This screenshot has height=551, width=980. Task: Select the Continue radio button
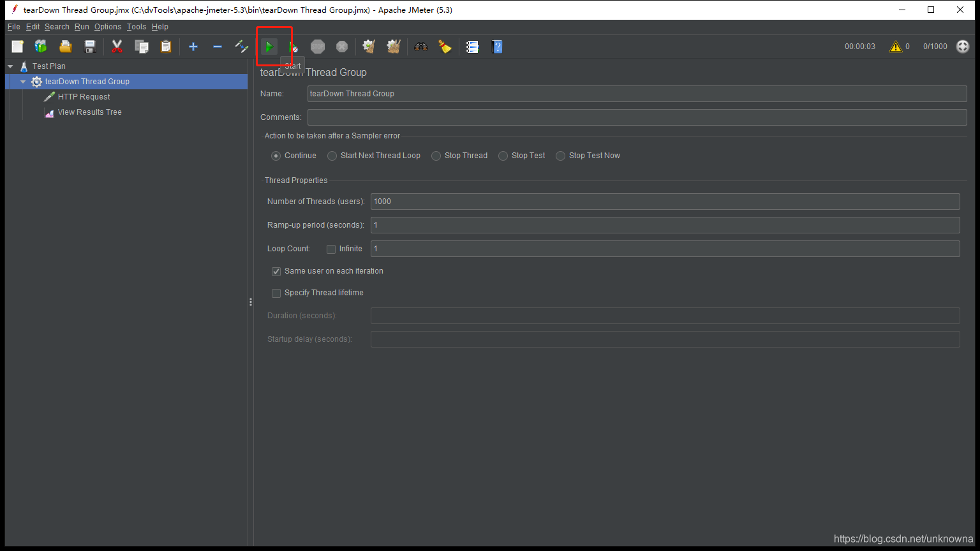tap(276, 156)
